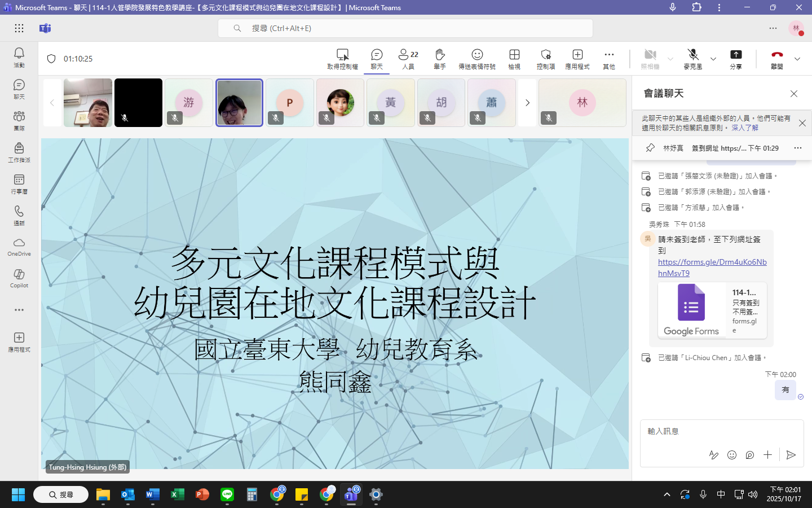The height and width of the screenshot is (508, 812).
Task: Click the message input field
Action: (x=721, y=432)
